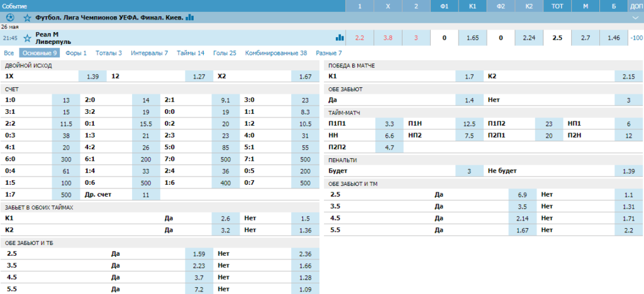Show Комбинированные 38 markets tab
Image resolution: width=644 pixels, height=294 pixels.
click(276, 53)
